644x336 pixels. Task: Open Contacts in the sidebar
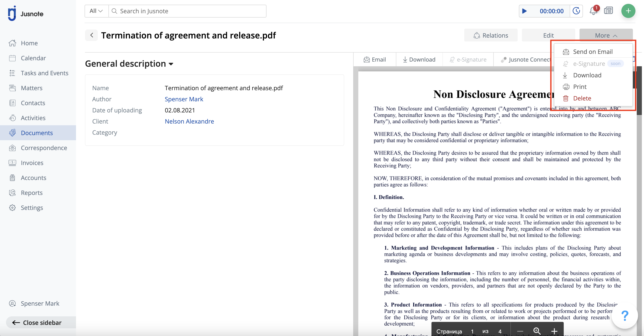click(x=33, y=103)
